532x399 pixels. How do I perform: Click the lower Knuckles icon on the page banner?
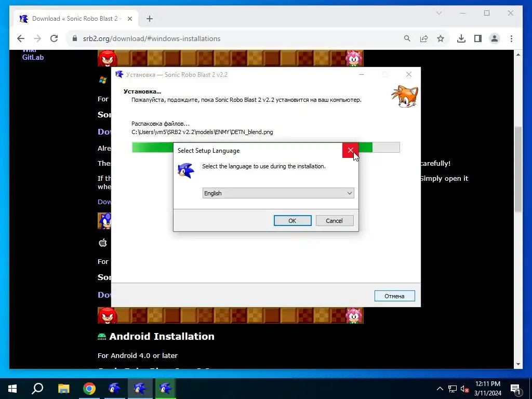point(108,315)
